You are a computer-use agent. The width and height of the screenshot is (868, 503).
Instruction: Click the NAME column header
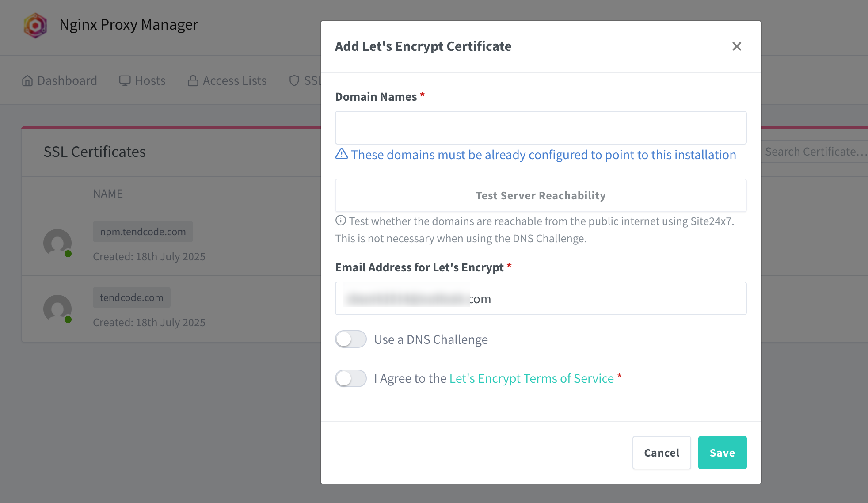point(108,194)
